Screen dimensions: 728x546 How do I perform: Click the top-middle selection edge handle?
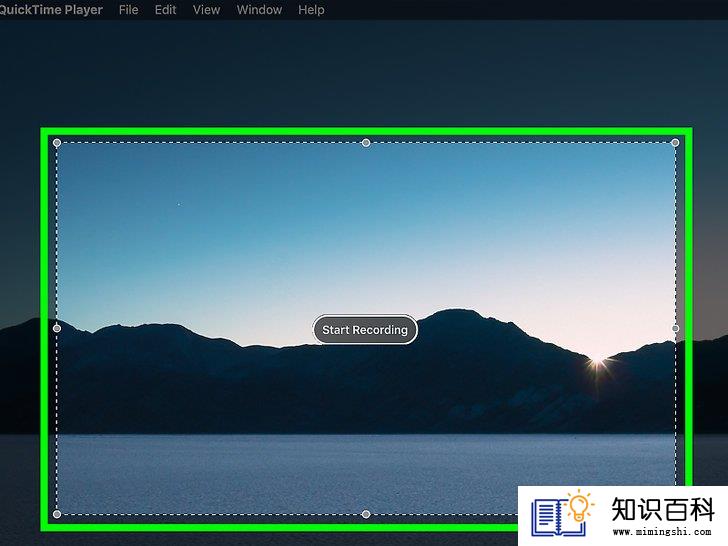click(366, 143)
